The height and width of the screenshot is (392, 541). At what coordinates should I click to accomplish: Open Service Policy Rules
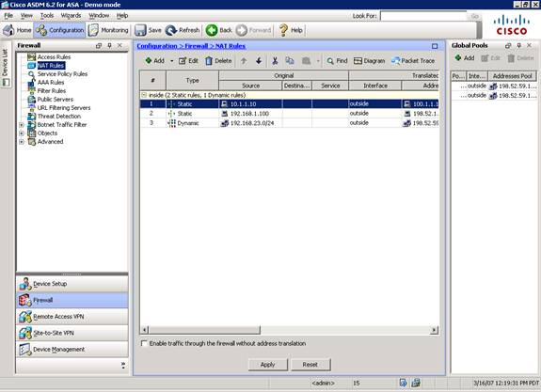62,73
